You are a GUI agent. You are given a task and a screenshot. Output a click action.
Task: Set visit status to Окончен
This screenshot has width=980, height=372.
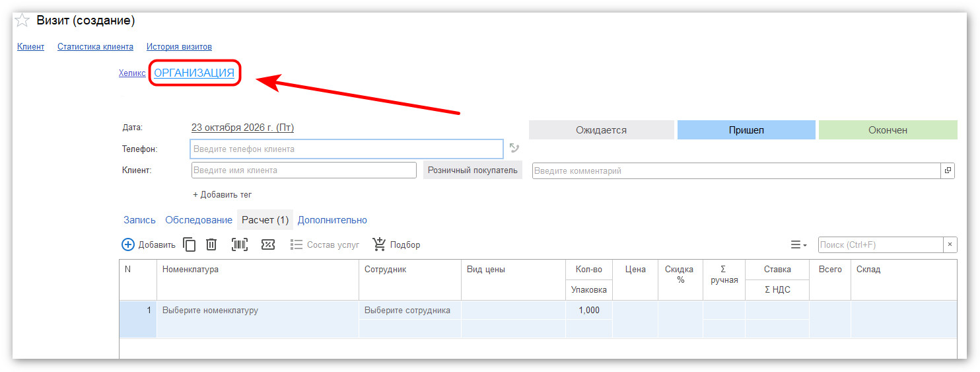pyautogui.click(x=888, y=130)
